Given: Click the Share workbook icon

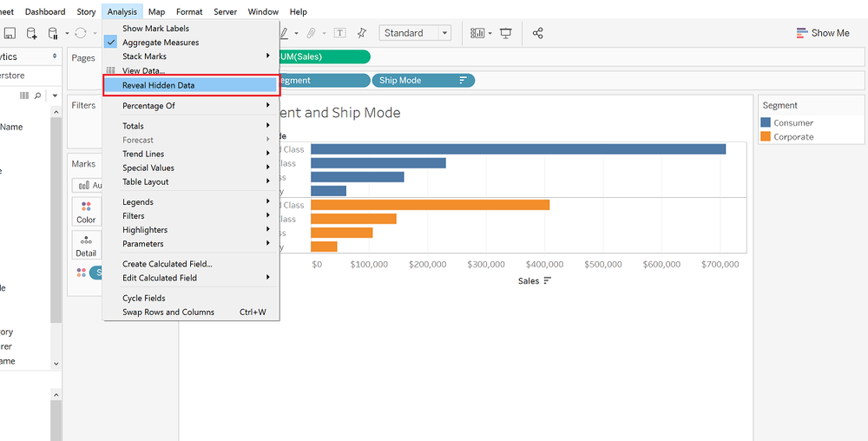Looking at the screenshot, I should click(x=537, y=33).
